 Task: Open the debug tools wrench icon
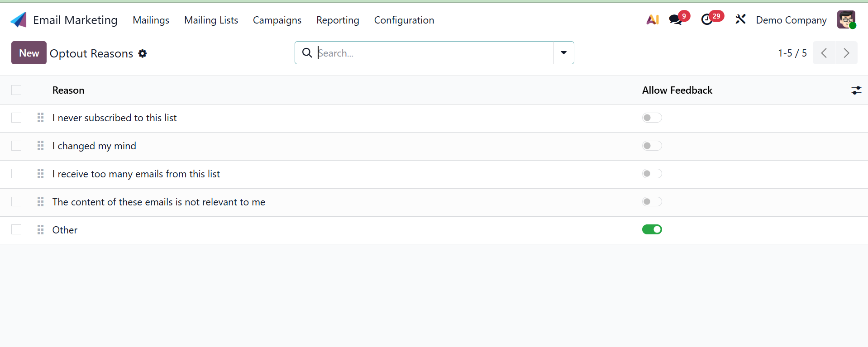pos(740,19)
